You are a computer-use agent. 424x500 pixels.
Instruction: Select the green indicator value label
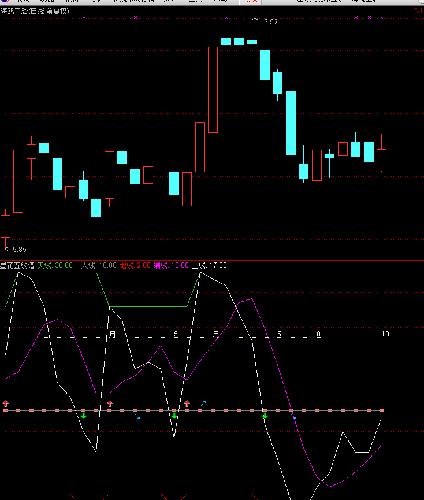point(55,266)
